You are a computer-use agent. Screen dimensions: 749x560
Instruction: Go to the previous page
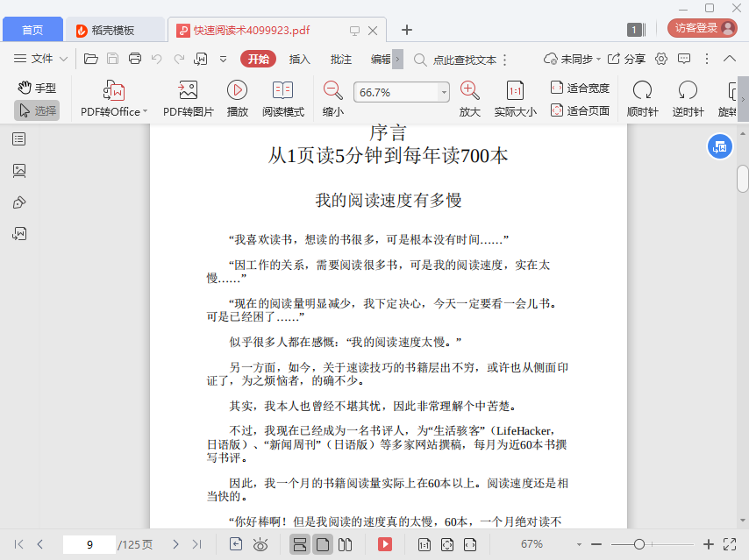pos(40,544)
